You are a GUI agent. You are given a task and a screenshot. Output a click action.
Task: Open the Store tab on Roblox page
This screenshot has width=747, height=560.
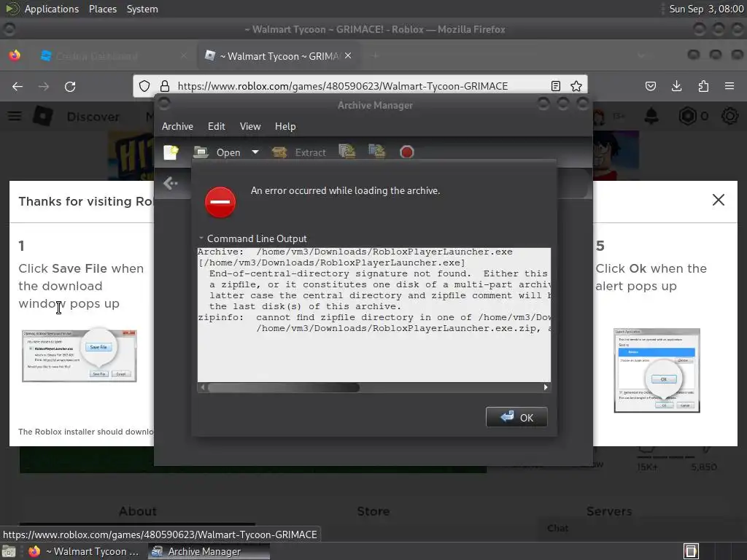click(373, 511)
